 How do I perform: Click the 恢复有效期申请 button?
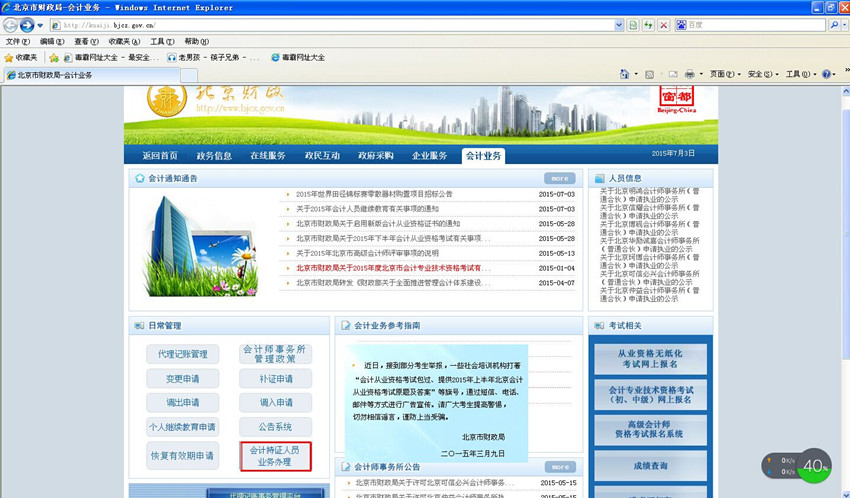183,456
